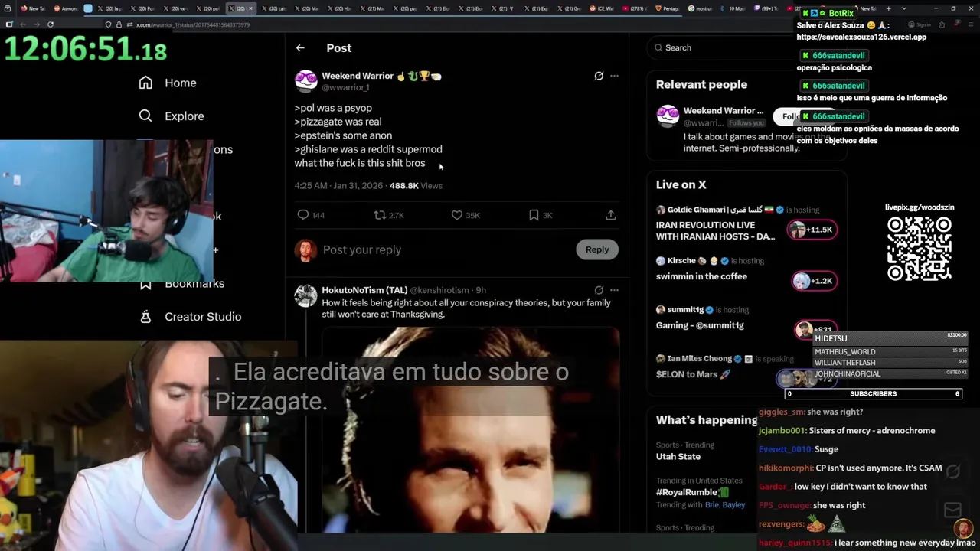This screenshot has height=551, width=980.
Task: Click HokutoNoTism's avatar on the reply
Action: [x=306, y=295]
